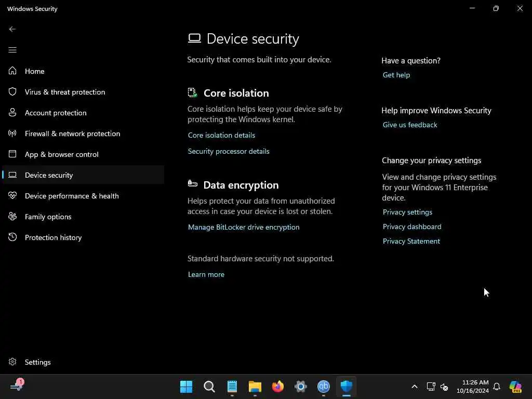Open File Explorer from the taskbar

coord(255,387)
